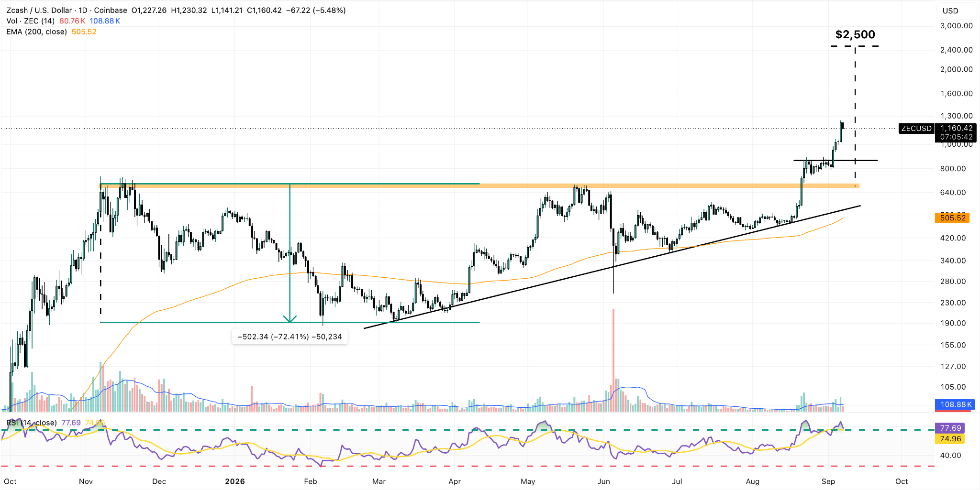Select the EMA (200, close) indicator legend
Viewport: 980px width, 490px height.
36,32
